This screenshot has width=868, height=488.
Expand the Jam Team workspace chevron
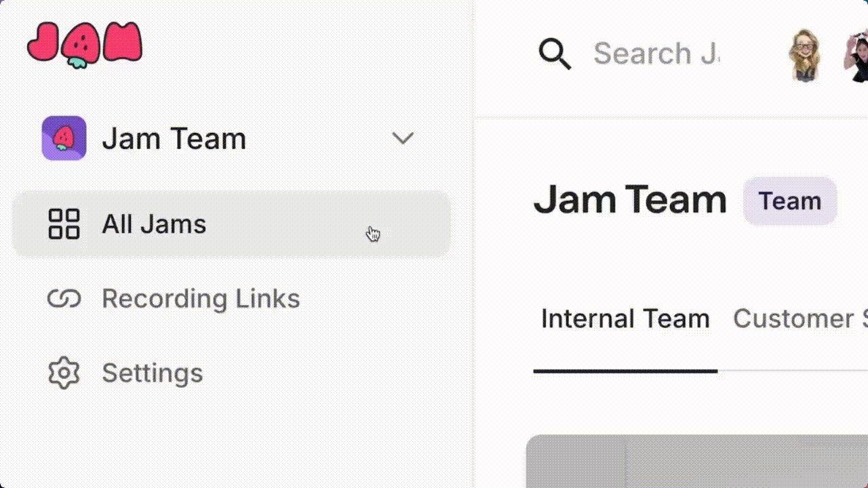pos(403,138)
